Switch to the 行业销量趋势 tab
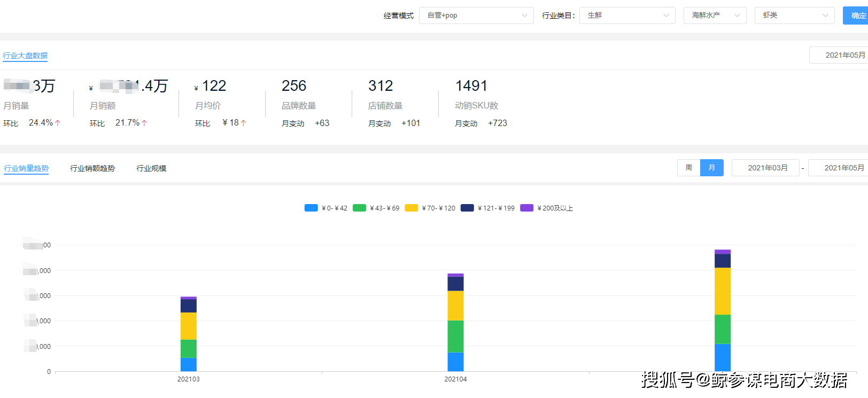868x398 pixels. (x=26, y=168)
